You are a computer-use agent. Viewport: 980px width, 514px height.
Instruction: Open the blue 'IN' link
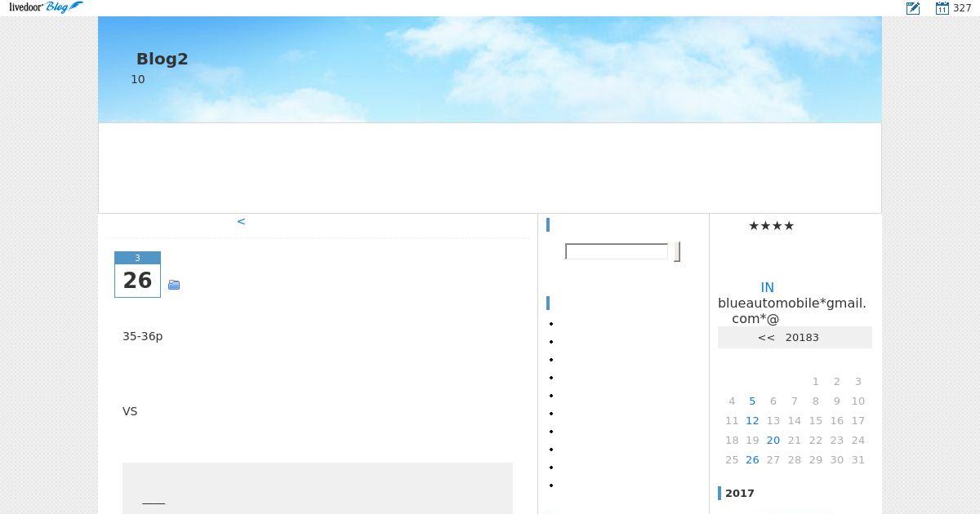pyautogui.click(x=767, y=287)
